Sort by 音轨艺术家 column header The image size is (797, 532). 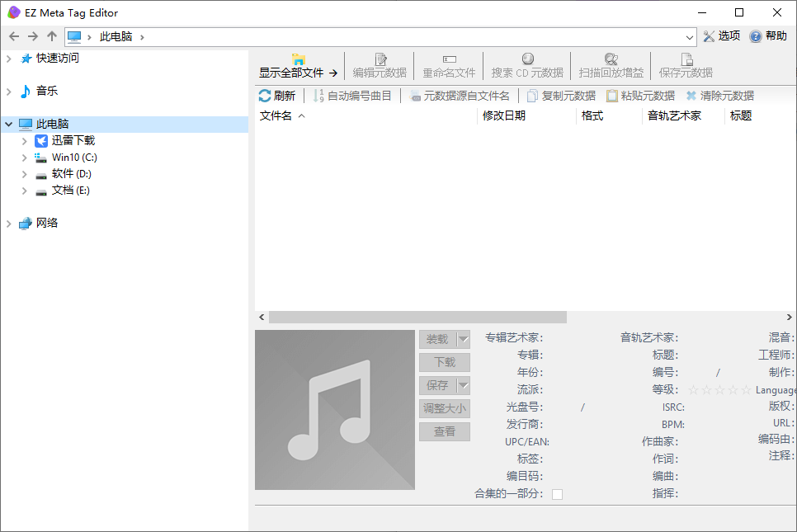tap(683, 115)
